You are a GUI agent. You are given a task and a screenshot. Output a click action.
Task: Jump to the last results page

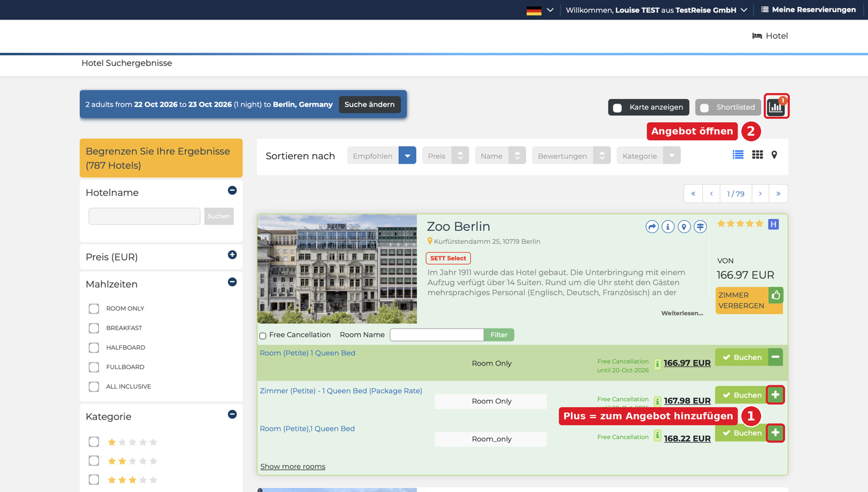click(778, 194)
